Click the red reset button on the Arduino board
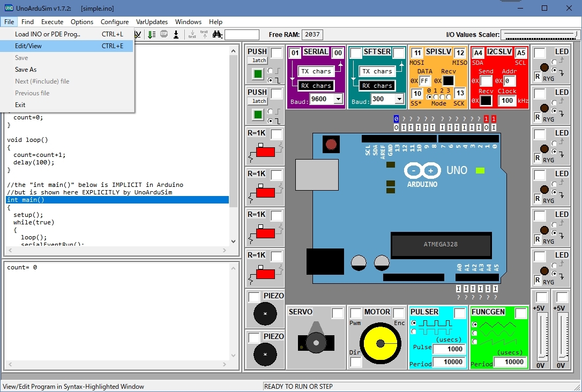Image resolution: width=582 pixels, height=392 pixels. click(x=331, y=144)
